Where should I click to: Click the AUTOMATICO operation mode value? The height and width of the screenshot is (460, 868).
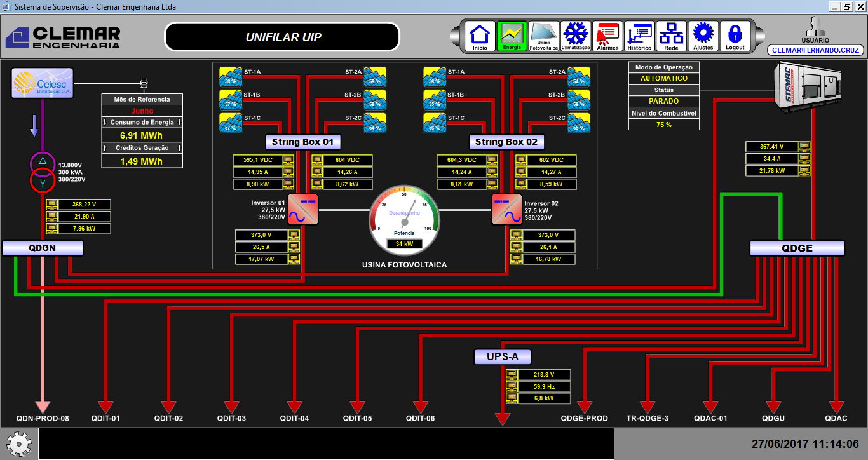click(664, 78)
